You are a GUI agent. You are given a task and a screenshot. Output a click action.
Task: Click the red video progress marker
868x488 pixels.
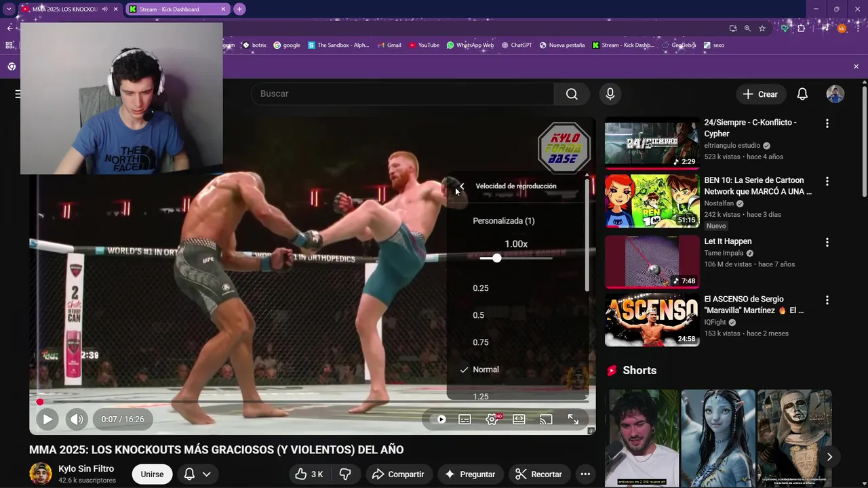[x=40, y=402]
